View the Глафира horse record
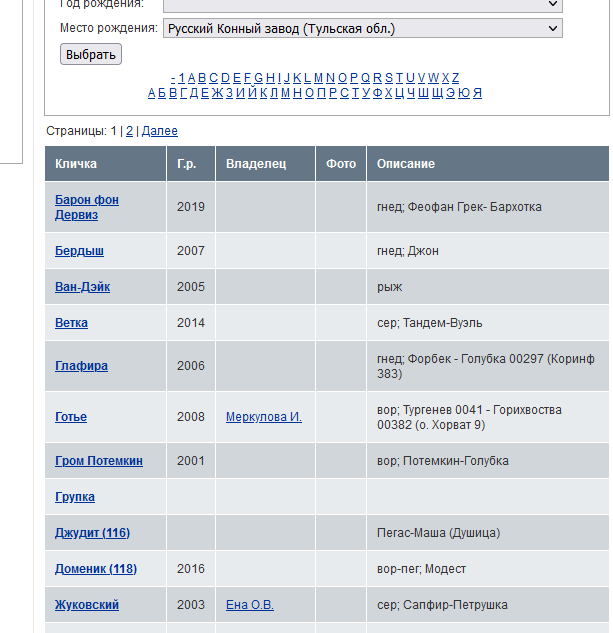This screenshot has height=633, width=613. tap(81, 366)
